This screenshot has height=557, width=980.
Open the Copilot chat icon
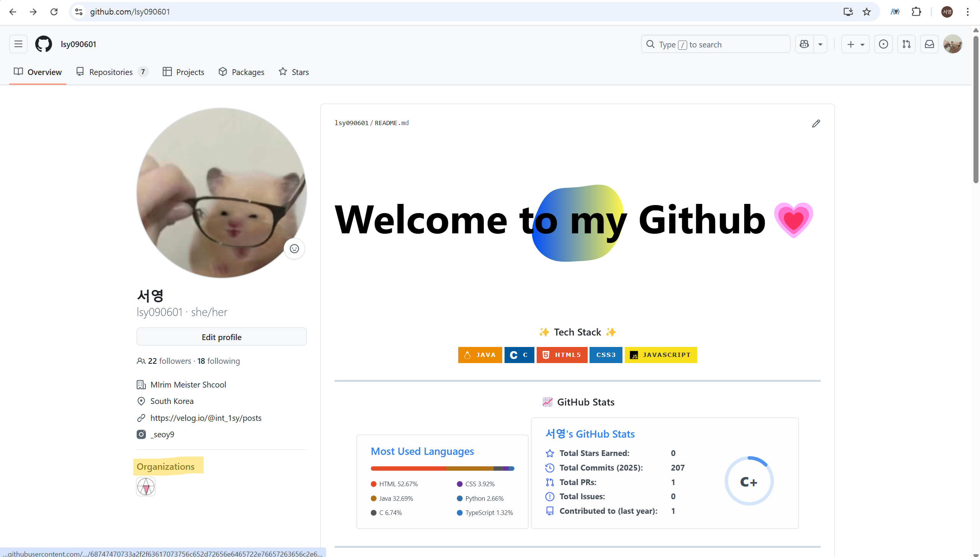pyautogui.click(x=804, y=44)
